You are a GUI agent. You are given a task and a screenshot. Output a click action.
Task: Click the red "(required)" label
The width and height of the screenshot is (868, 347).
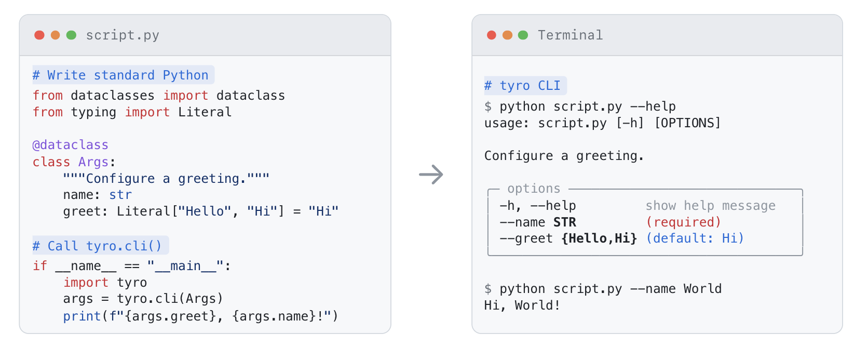coord(683,222)
